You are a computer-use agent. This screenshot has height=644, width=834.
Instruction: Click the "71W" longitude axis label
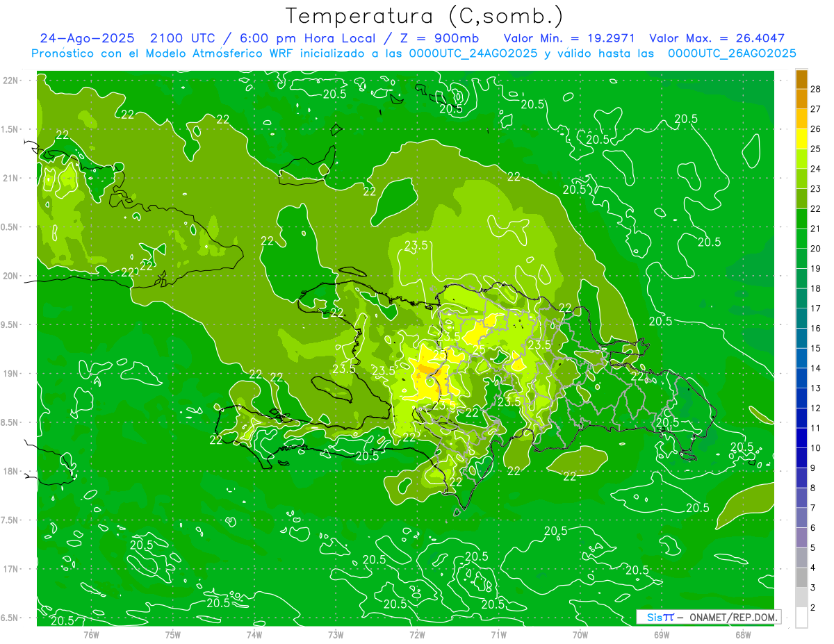click(498, 634)
